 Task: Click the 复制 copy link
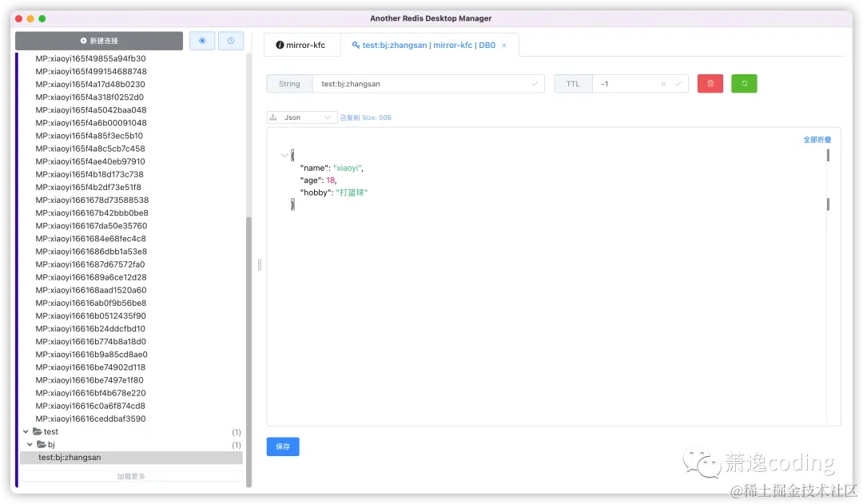pos(349,117)
